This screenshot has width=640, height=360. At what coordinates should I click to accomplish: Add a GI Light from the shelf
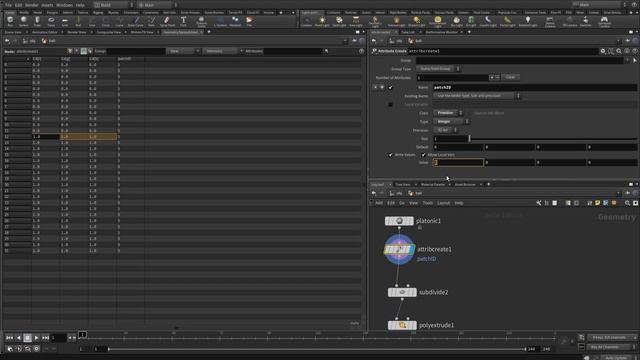[471, 21]
